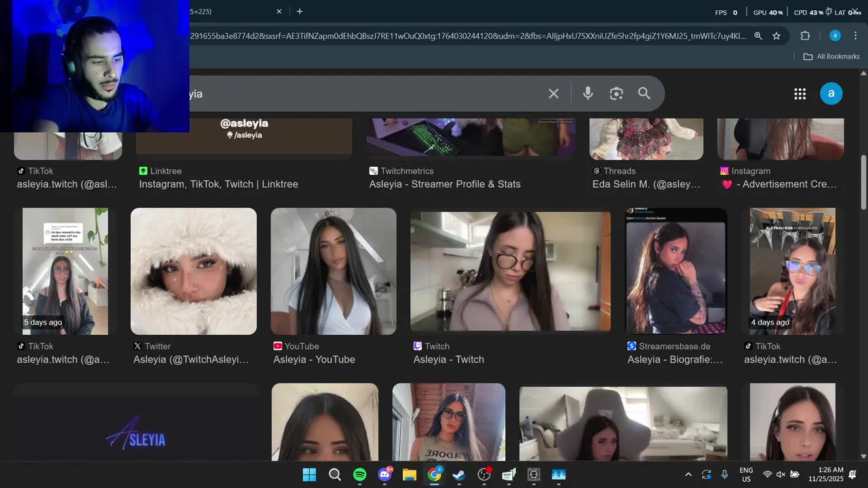Screen dimensions: 868x488
Task: Click the Chrome address bar URL
Action: [468, 36]
